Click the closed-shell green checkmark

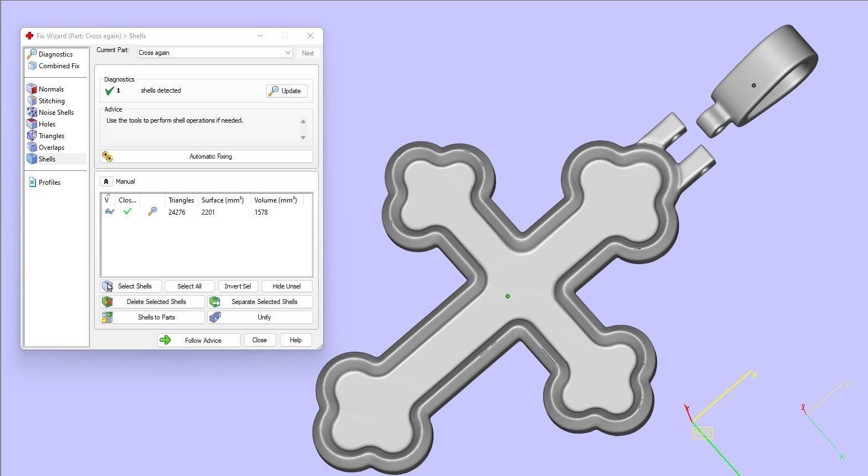[x=127, y=212]
